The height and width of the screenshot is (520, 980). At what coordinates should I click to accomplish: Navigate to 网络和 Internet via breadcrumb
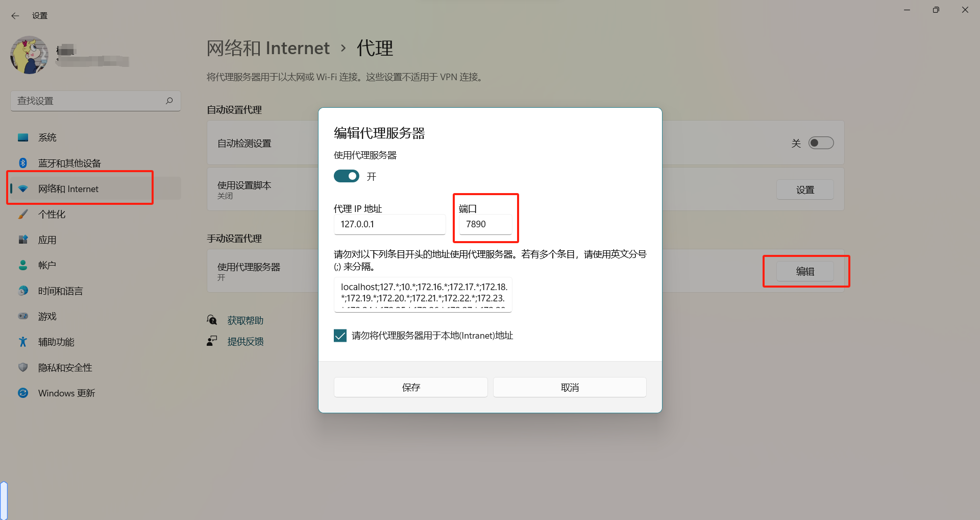pos(268,48)
